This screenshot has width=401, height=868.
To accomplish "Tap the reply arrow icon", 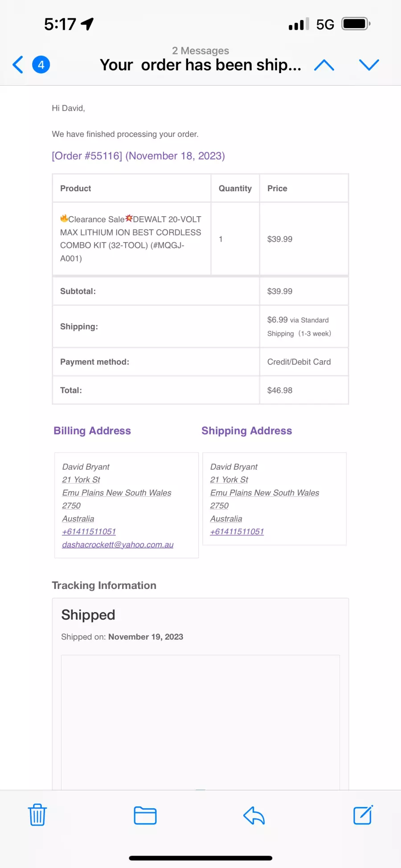I will (254, 815).
